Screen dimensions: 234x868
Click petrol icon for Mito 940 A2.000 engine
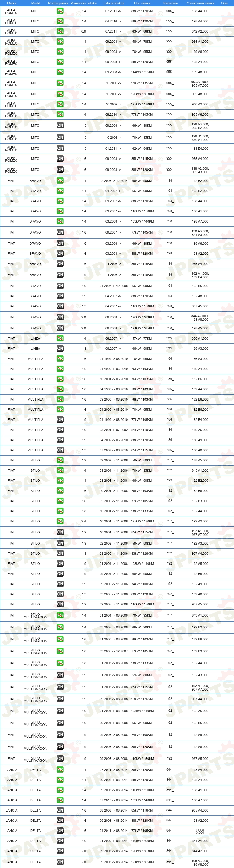[60, 104]
